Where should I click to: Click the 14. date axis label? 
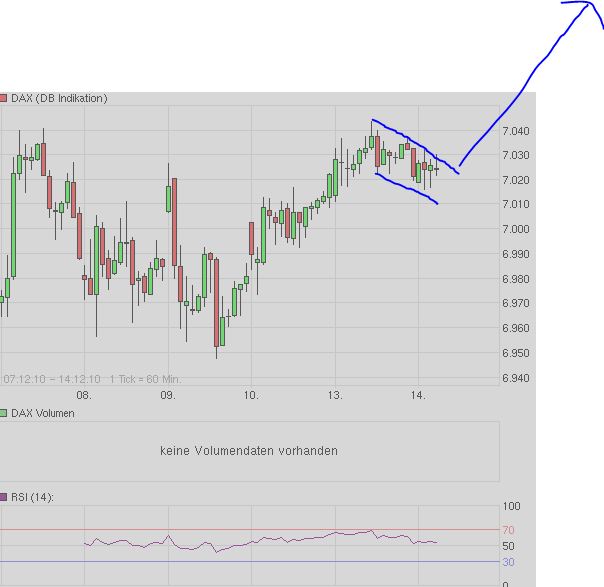(x=418, y=395)
